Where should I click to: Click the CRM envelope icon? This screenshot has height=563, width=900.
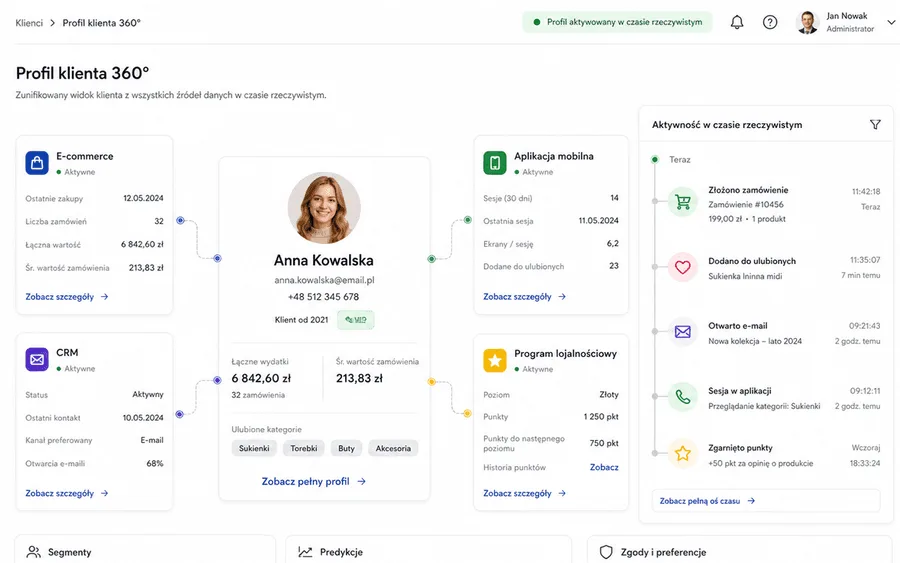[37, 360]
